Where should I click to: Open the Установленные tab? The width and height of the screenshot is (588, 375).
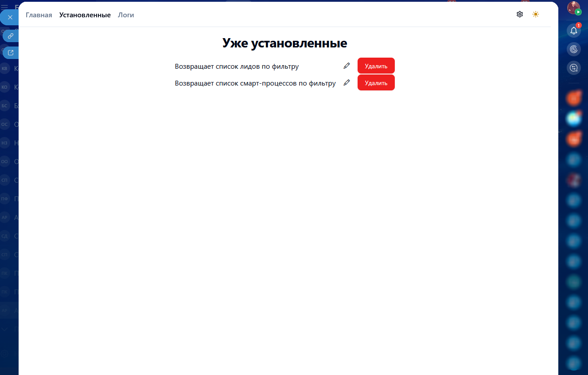85,15
